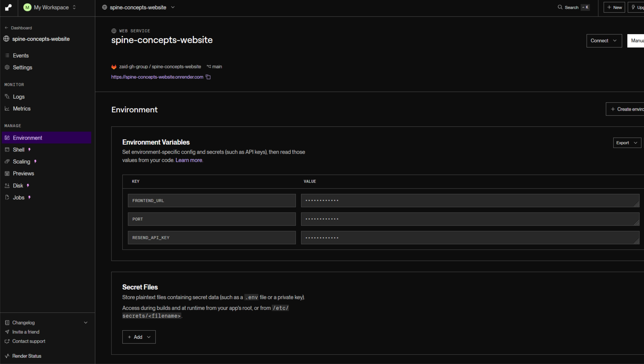Click the Render logo
The height and width of the screenshot is (364, 644).
coord(8,7)
